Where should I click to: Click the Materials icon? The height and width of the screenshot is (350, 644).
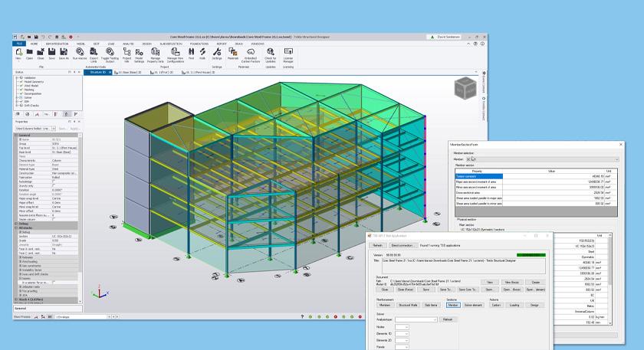(x=233, y=51)
